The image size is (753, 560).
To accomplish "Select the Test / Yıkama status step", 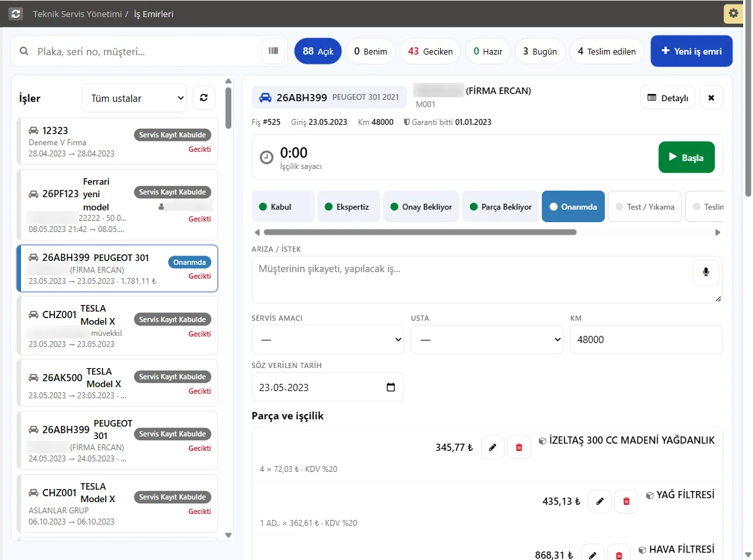I will click(x=645, y=207).
